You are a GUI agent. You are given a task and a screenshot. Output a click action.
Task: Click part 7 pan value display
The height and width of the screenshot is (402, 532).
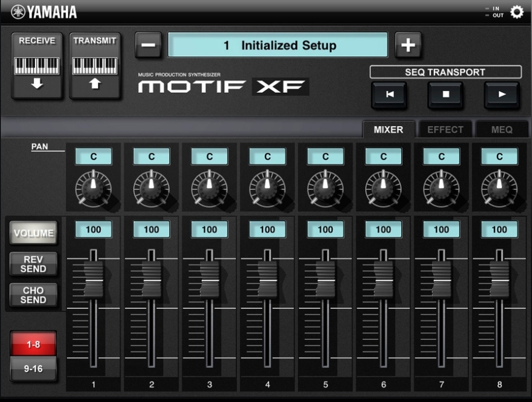pyautogui.click(x=441, y=156)
